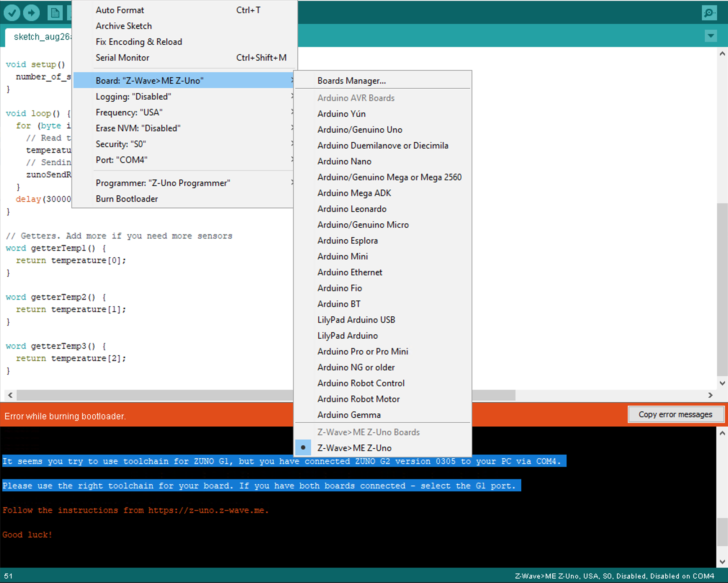Select the checked Z-Wave>ME Z-Uno board
This screenshot has width=728, height=583.
383,448
